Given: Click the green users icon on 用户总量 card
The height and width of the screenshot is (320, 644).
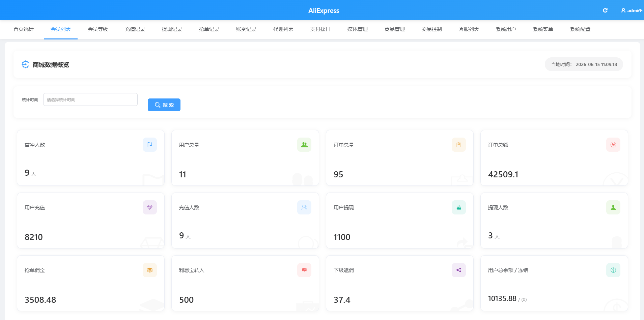Looking at the screenshot, I should coord(304,145).
